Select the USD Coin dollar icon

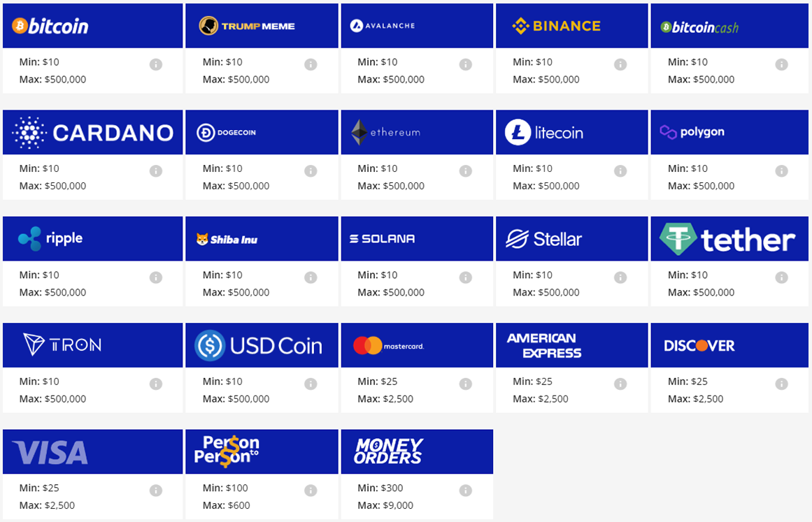click(211, 344)
